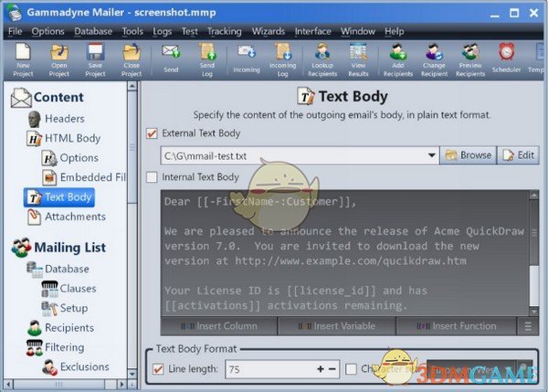548x392 pixels.
Task: Click sidebar scrollbar down arrow
Action: 132,374
